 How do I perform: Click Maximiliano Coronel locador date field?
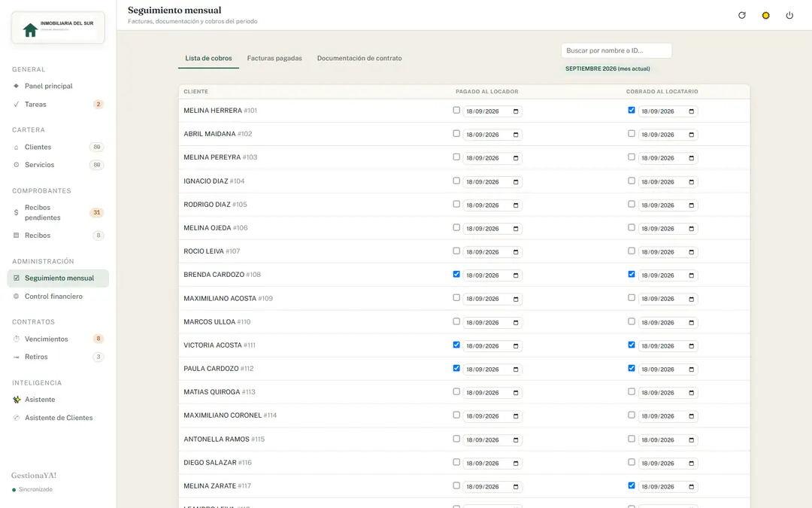click(x=492, y=416)
